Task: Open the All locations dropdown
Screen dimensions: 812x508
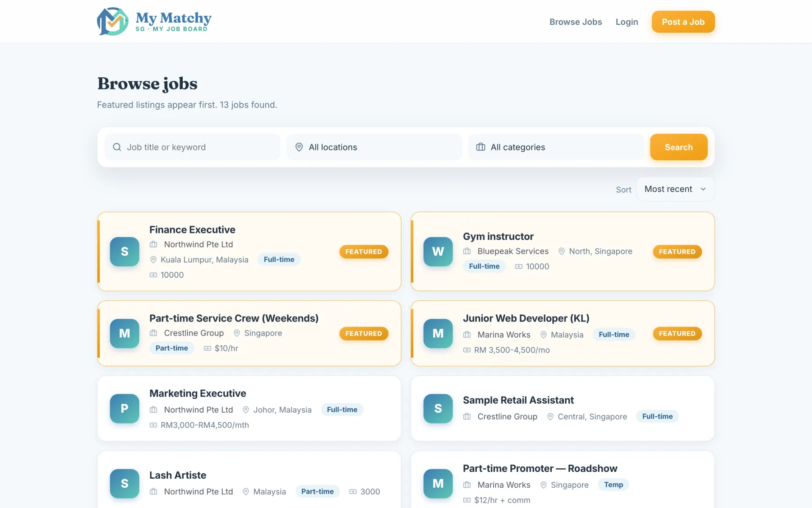Action: (374, 147)
